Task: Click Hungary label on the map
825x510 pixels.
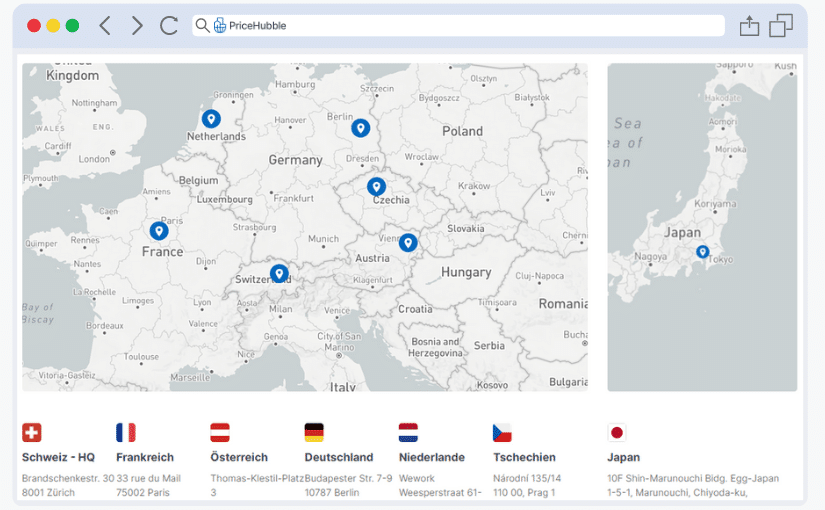Action: [466, 272]
